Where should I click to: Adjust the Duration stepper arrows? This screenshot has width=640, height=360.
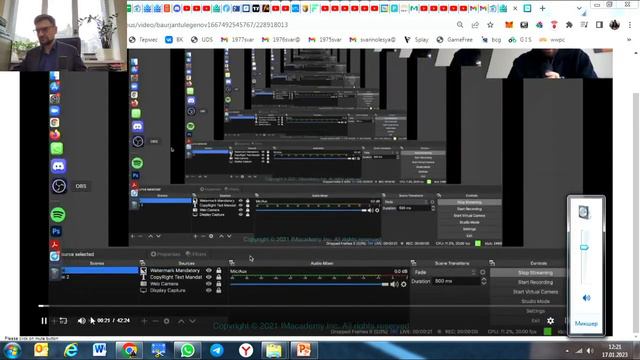tap(484, 281)
